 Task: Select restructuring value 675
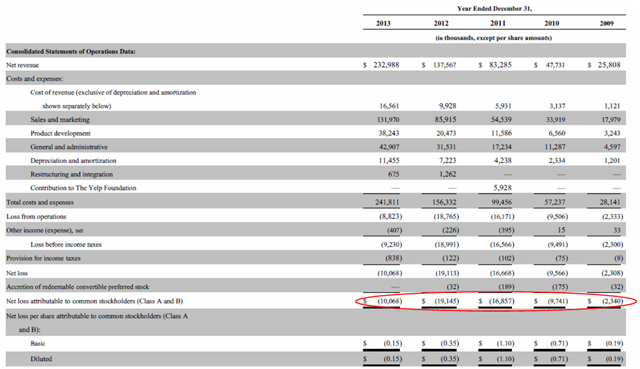pos(393,174)
